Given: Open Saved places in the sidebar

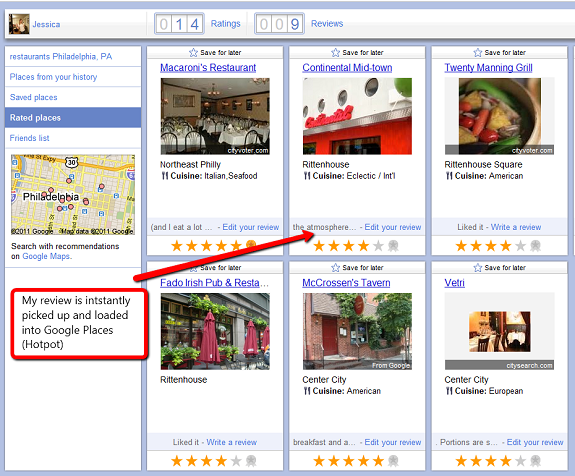Looking at the screenshot, I should [73, 97].
